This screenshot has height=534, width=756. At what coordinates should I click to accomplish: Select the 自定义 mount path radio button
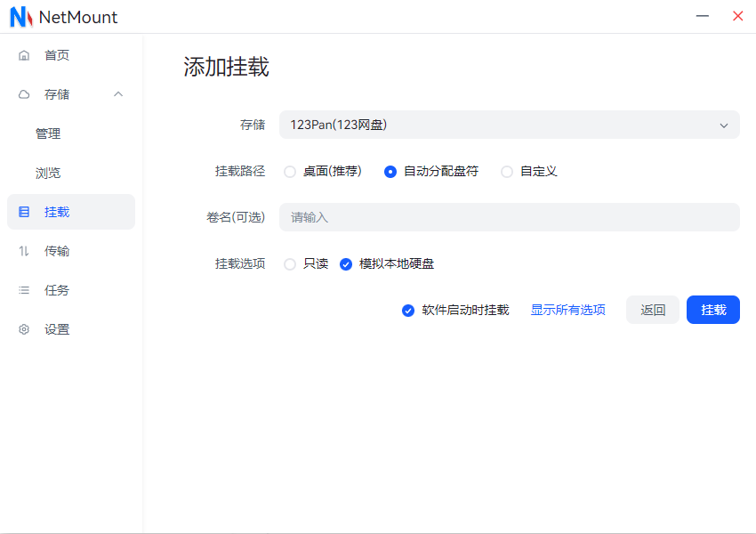tap(507, 172)
